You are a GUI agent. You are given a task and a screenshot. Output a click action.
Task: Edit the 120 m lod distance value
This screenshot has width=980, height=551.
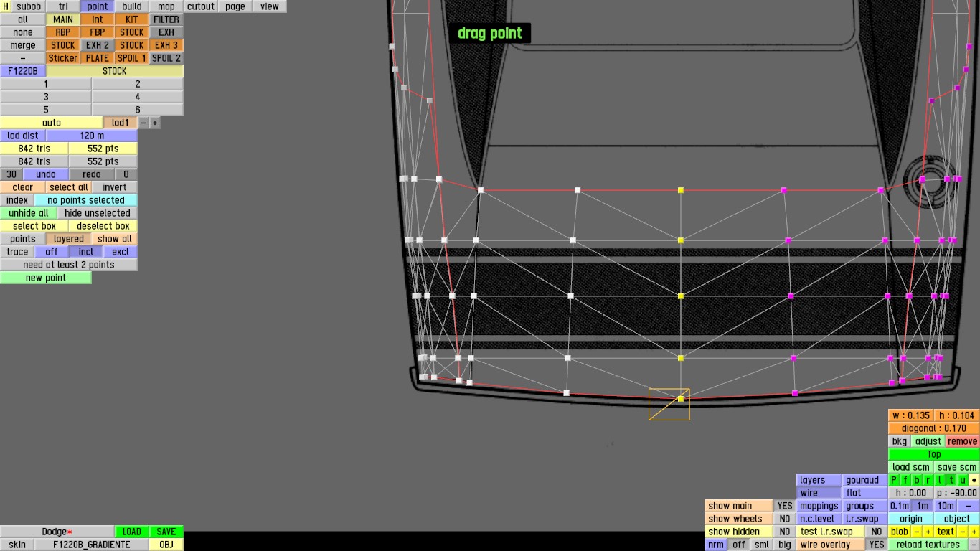[x=92, y=136]
